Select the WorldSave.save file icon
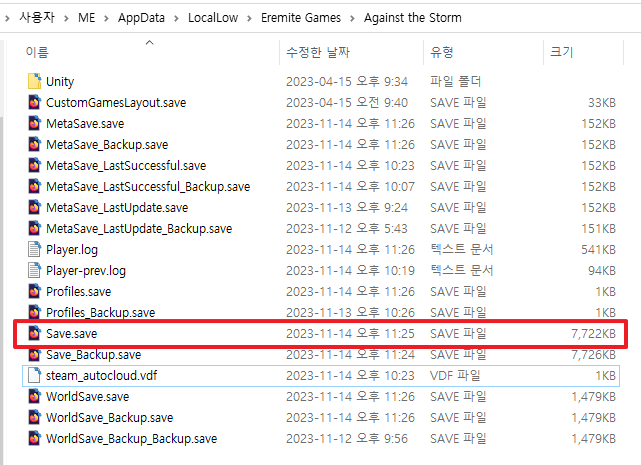 (34, 396)
